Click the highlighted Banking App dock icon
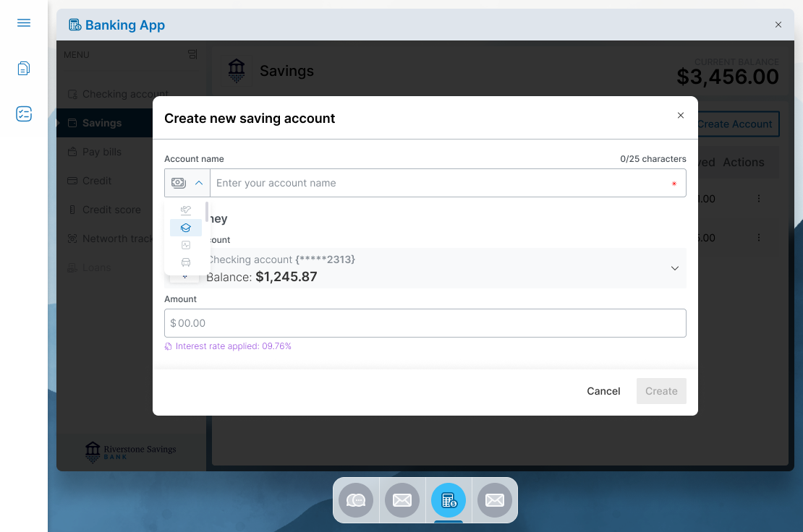The width and height of the screenshot is (803, 532). coord(449,499)
